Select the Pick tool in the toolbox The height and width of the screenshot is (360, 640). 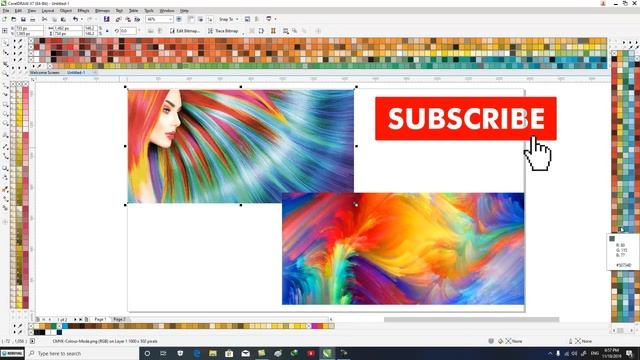tap(5, 43)
